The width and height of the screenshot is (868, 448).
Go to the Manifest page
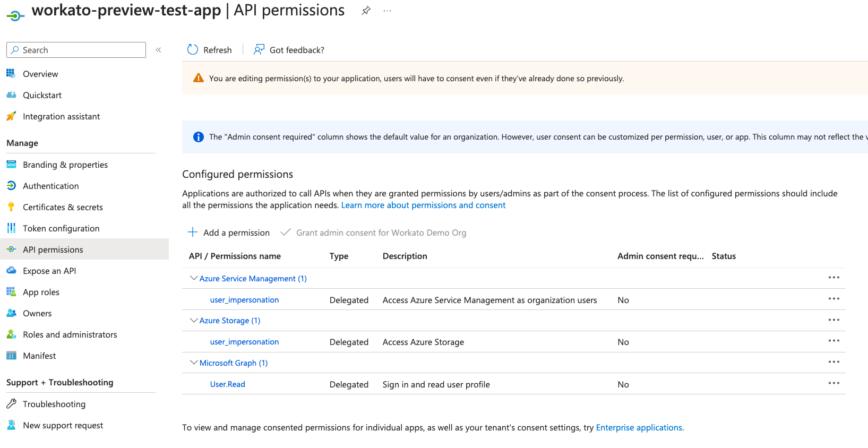click(x=39, y=356)
